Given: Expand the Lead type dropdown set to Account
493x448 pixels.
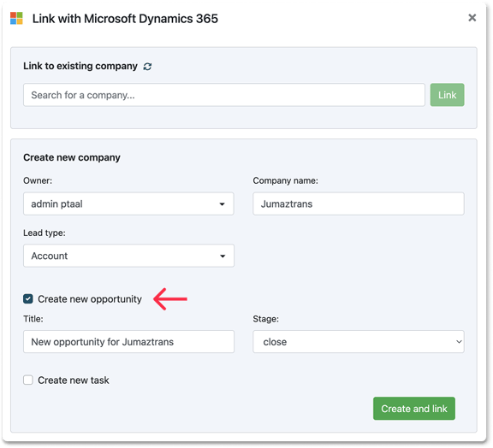Looking at the screenshot, I should [x=128, y=256].
